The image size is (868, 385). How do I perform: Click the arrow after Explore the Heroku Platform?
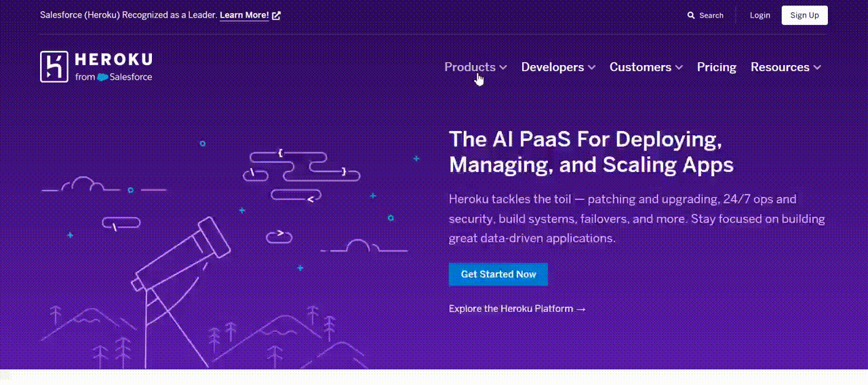click(580, 309)
